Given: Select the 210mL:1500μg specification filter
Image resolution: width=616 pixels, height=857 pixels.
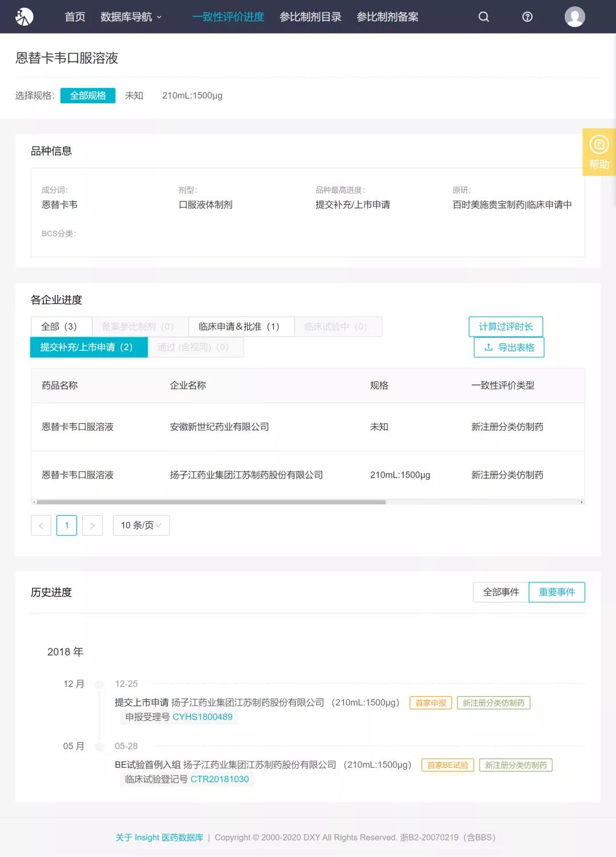Looking at the screenshot, I should (x=192, y=96).
